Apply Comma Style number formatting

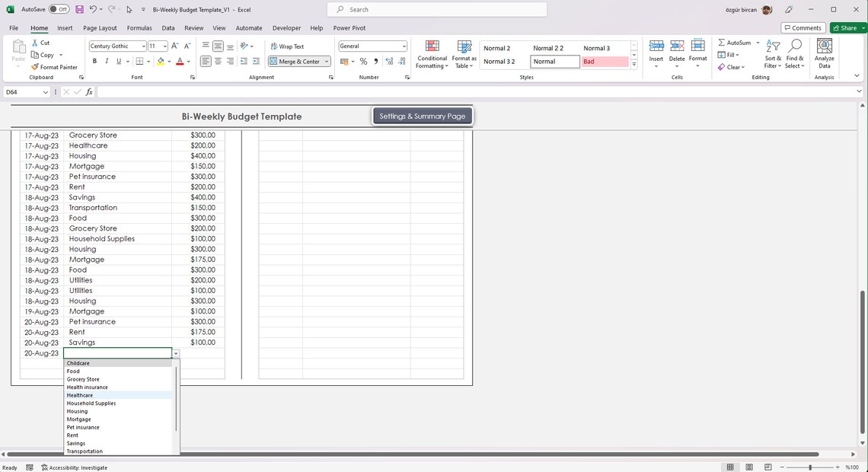tap(375, 61)
